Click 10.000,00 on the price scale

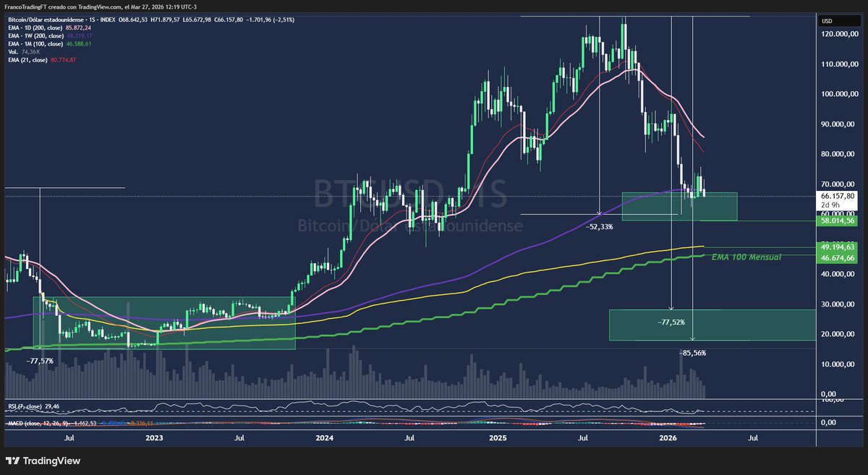837,364
